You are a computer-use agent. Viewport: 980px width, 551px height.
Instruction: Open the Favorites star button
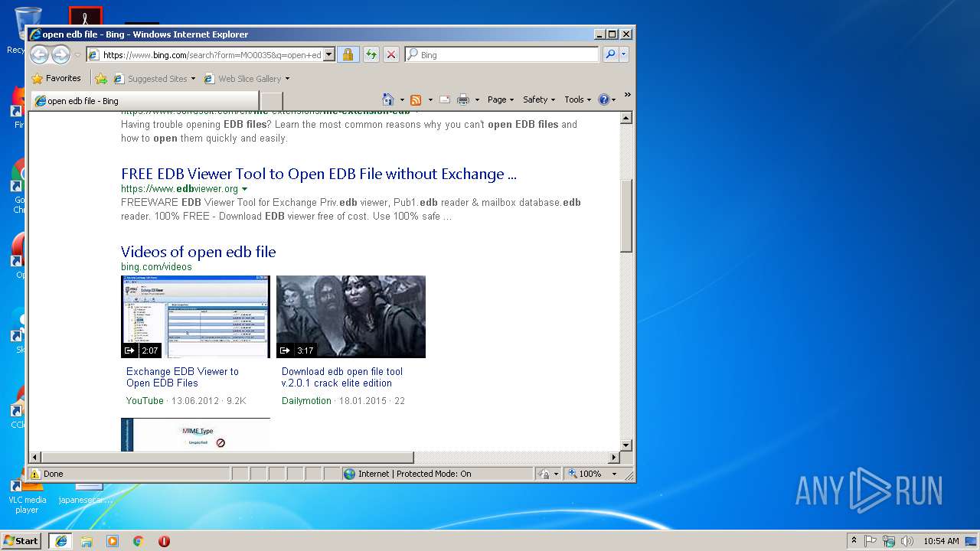click(x=56, y=78)
